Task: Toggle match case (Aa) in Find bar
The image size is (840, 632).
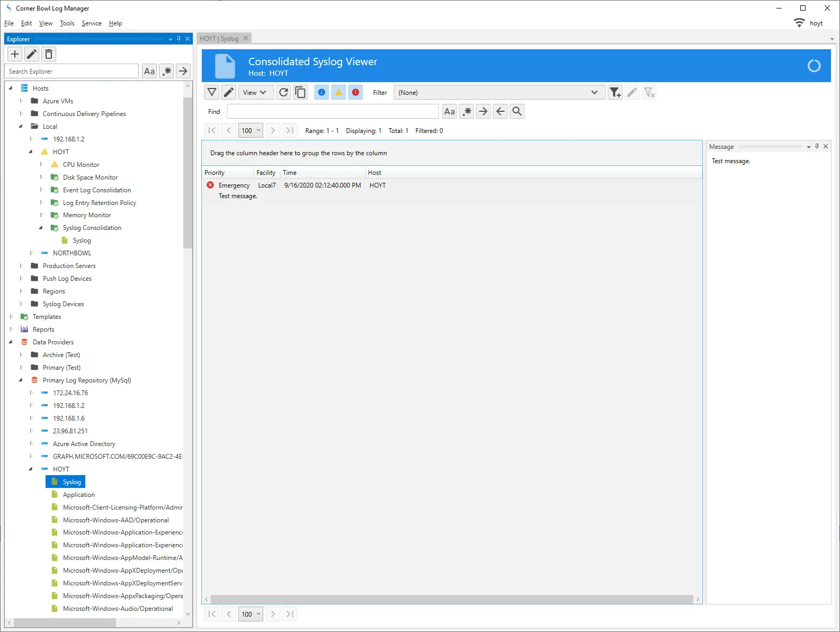Action: [x=449, y=111]
